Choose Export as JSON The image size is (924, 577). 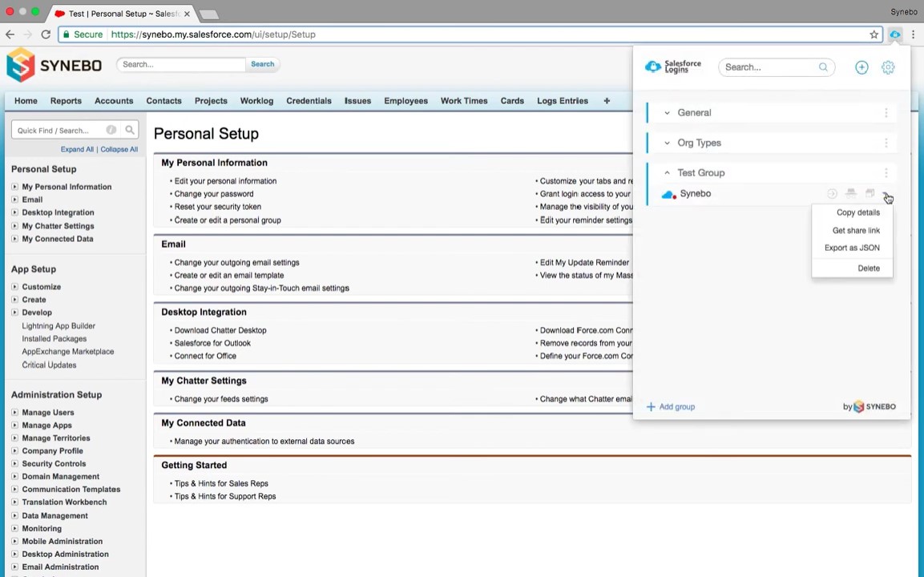852,248
